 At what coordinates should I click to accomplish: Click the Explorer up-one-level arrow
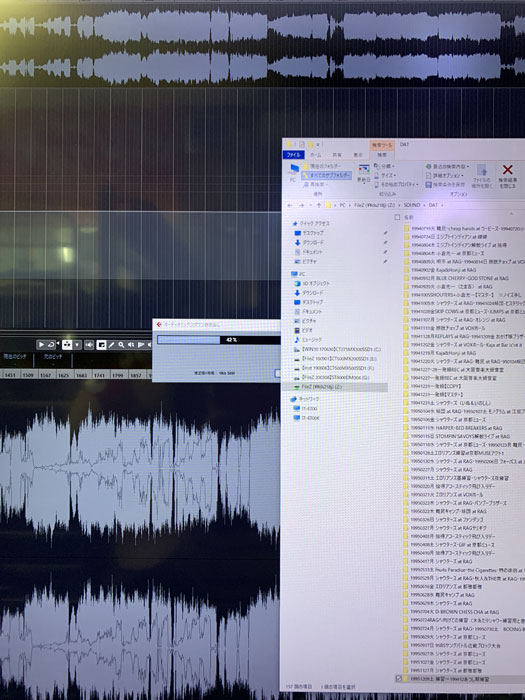point(319,205)
